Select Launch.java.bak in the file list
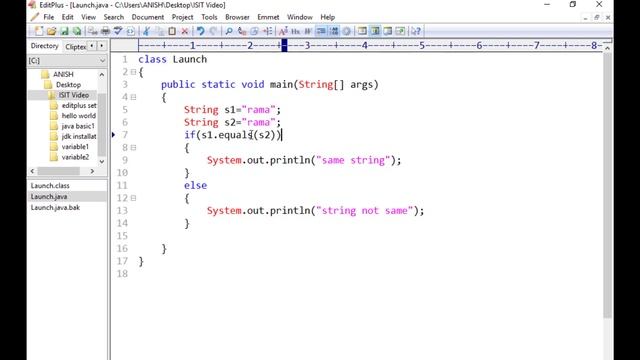This screenshot has width=640, height=360. 55,208
